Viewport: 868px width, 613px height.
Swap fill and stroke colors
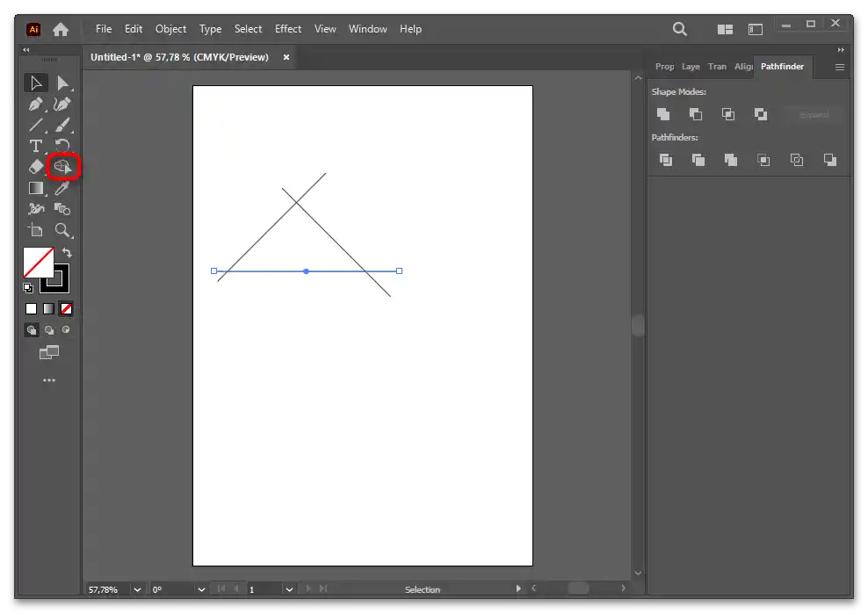click(x=67, y=253)
